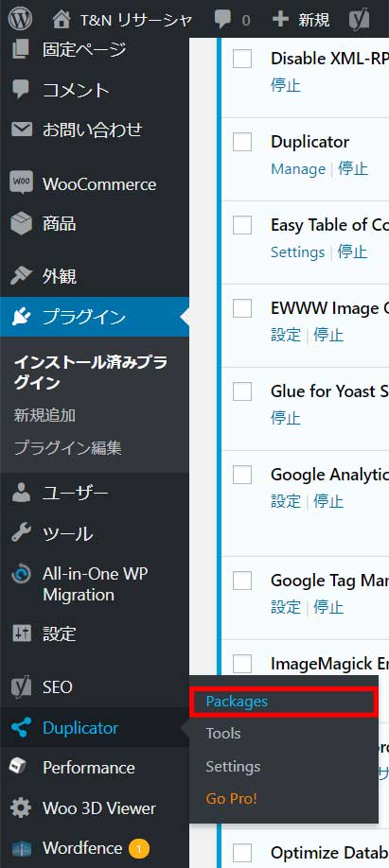
Task: Open the site home icon
Action: [62, 20]
